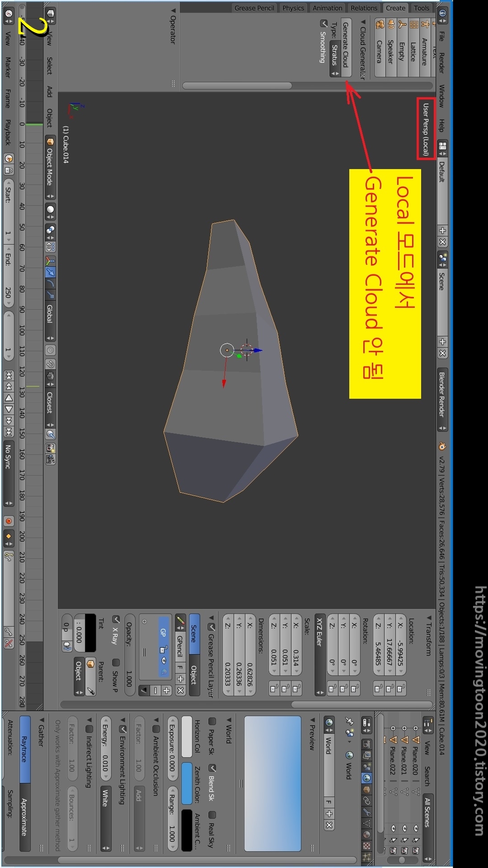Add an Armature object
Viewport: 488px width, 868px height.
(x=424, y=47)
